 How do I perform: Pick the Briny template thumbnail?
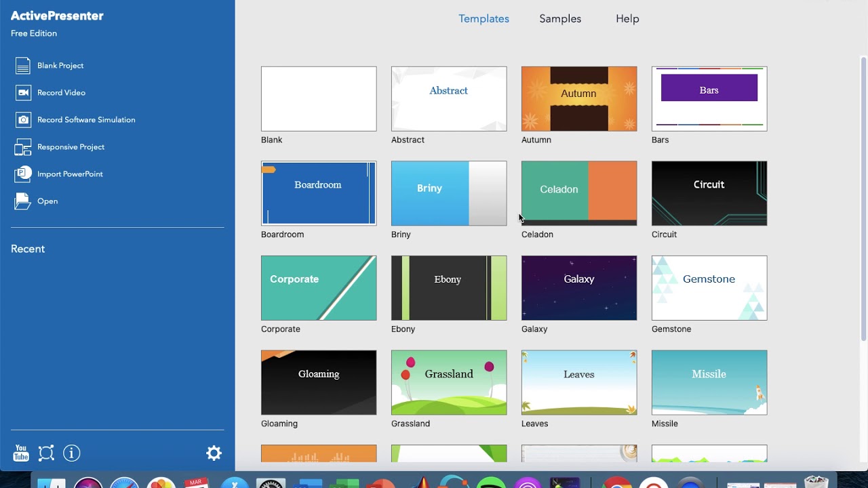(449, 193)
